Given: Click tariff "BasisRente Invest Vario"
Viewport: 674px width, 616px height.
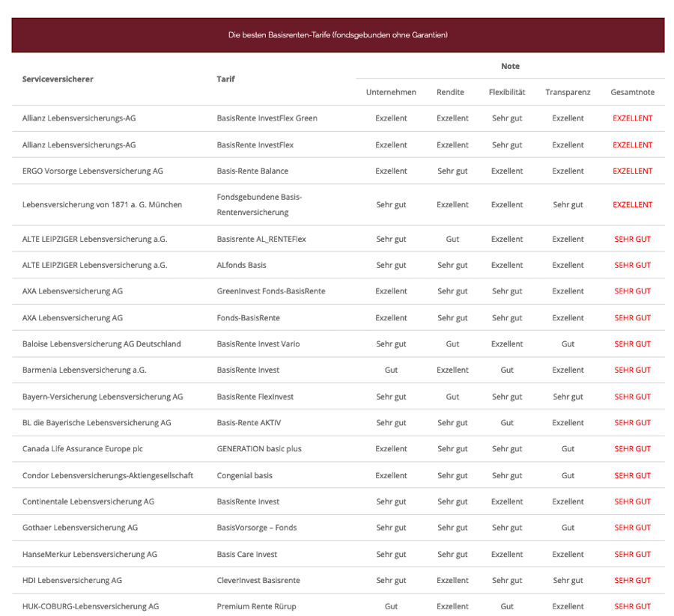Looking at the screenshot, I should (x=258, y=344).
